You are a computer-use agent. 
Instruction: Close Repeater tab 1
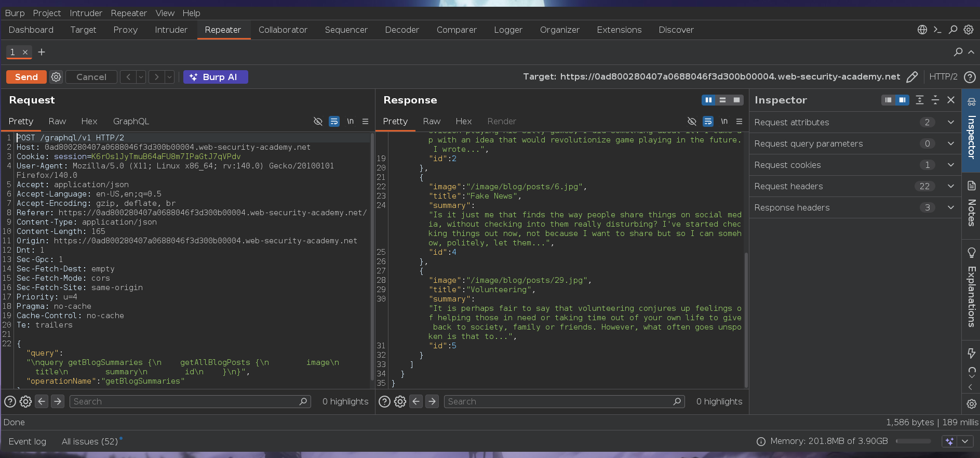(25, 52)
